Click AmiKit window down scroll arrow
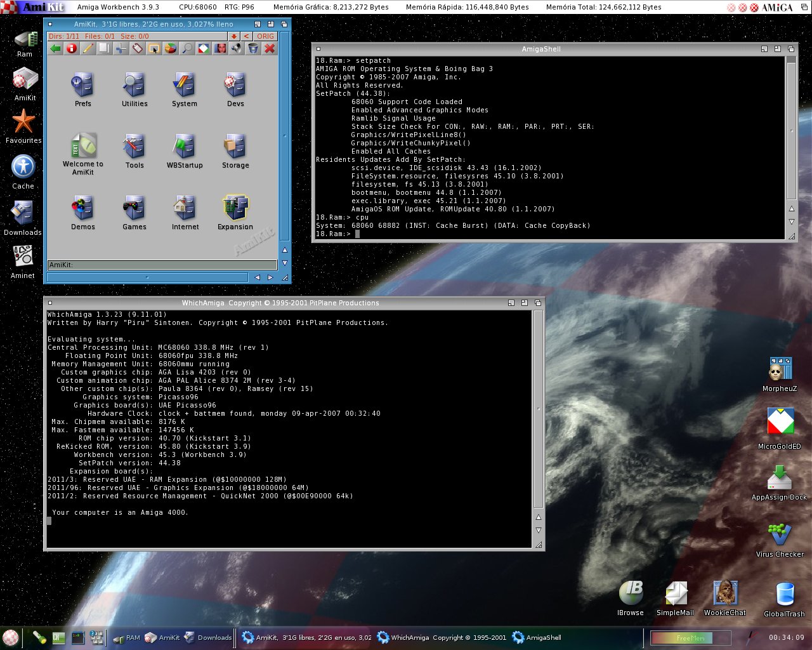 (x=285, y=263)
